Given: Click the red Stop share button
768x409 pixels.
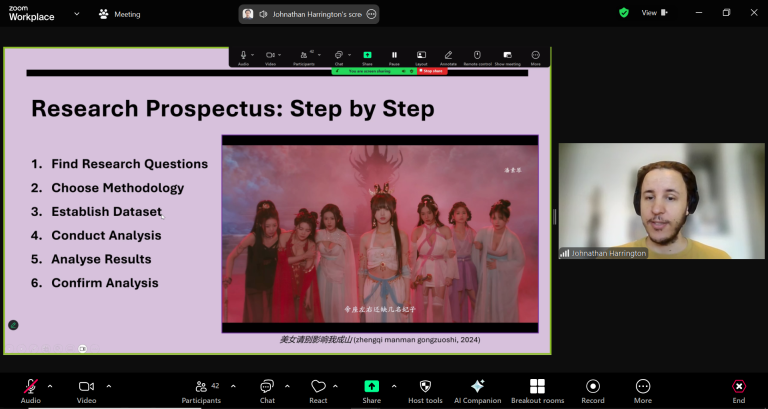Looking at the screenshot, I should 432,71.
